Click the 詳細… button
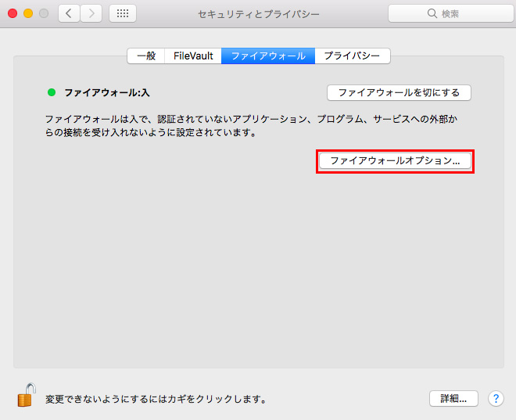The width and height of the screenshot is (516, 420). point(453,399)
